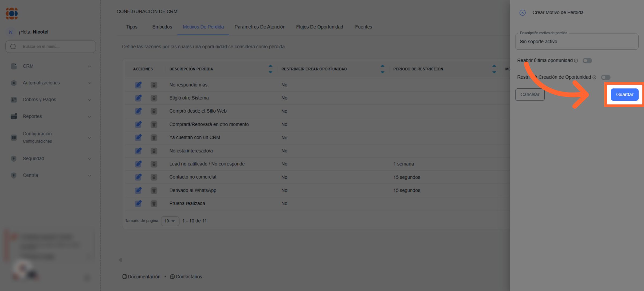Click trash icon for 'Eligió otro Sistema'
The width and height of the screenshot is (644, 291).
pyautogui.click(x=154, y=98)
